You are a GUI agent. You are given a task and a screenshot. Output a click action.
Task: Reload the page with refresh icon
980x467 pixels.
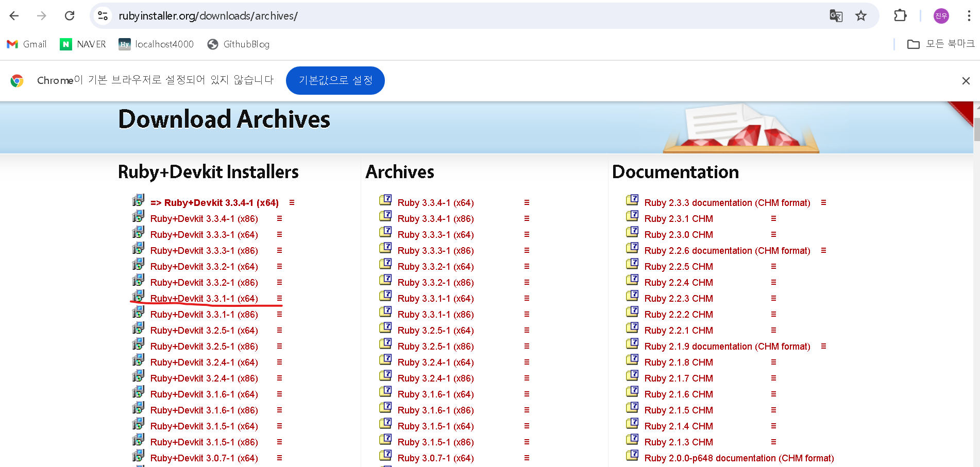70,16
